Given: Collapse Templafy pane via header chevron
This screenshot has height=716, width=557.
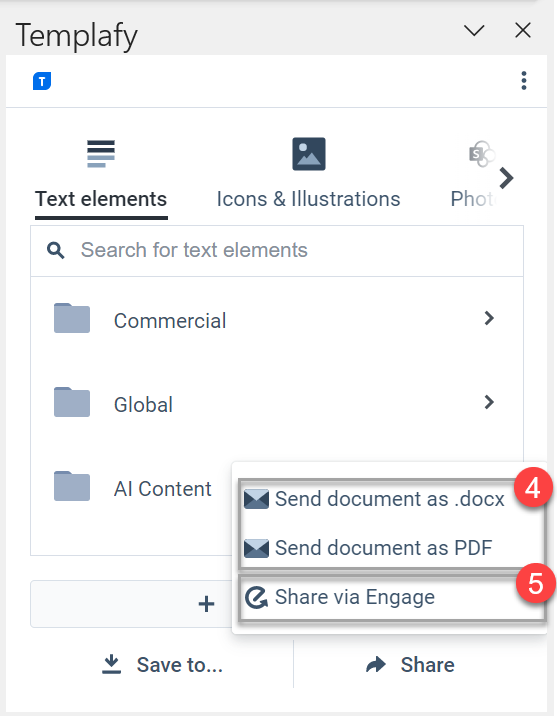Looking at the screenshot, I should click(474, 31).
